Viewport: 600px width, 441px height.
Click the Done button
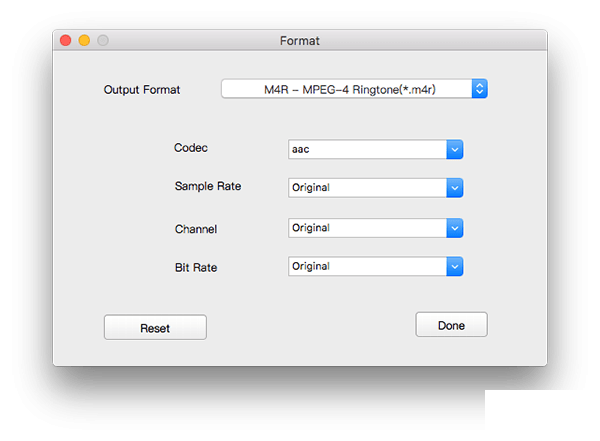[452, 325]
